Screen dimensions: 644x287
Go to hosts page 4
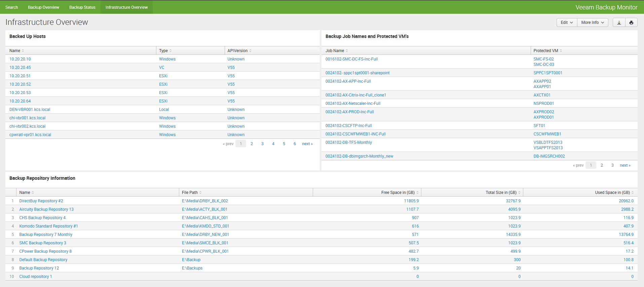[x=273, y=144]
